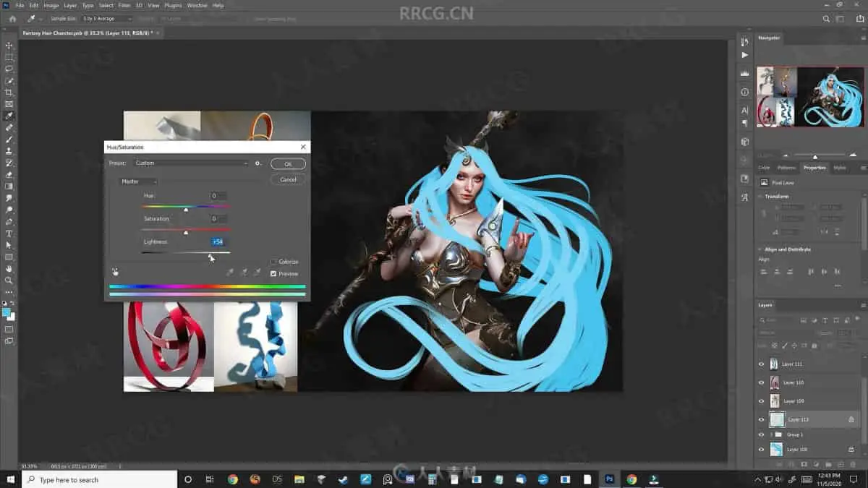Screen dimensions: 868x488
Task: Click the on-image adjustment hand icon
Action: (115, 273)
